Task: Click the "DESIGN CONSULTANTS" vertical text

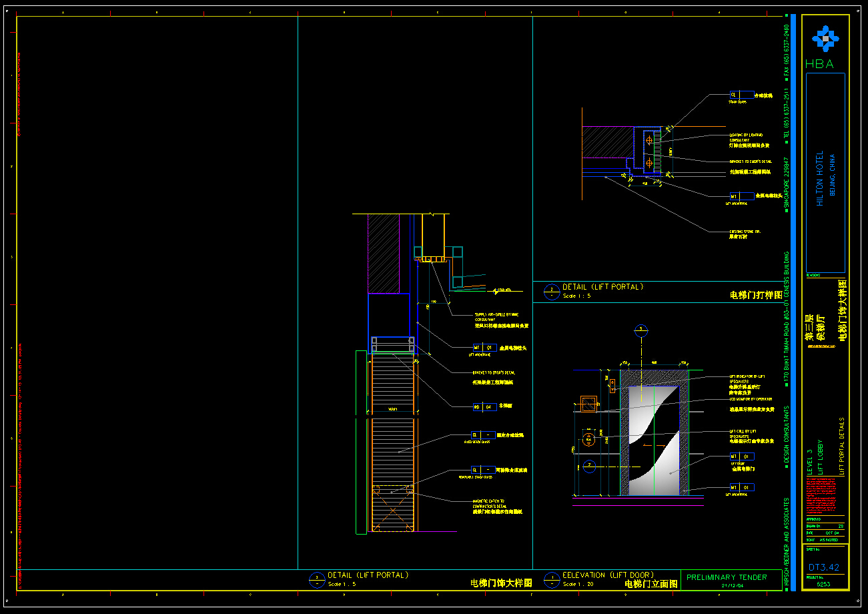Action: 787,434
